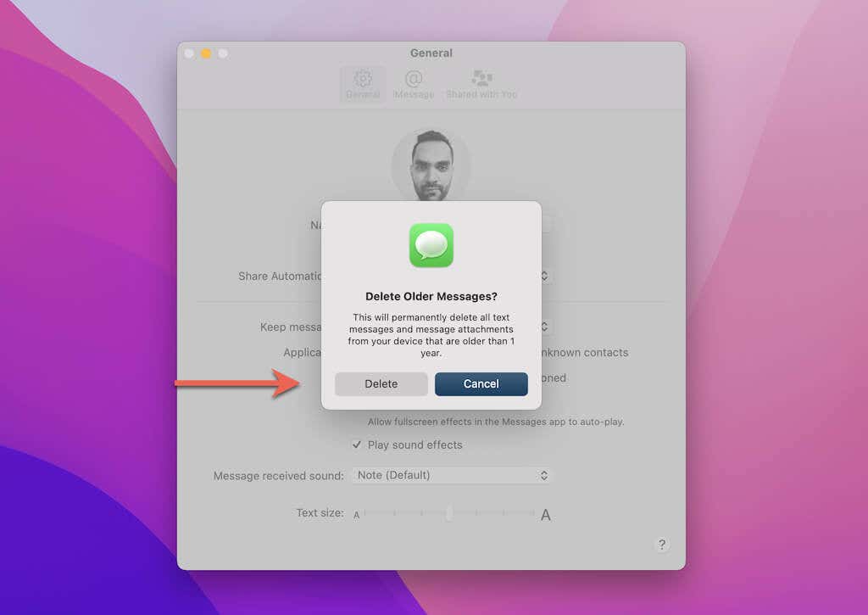The width and height of the screenshot is (868, 615).
Task: Click the large A text size icon
Action: pyautogui.click(x=545, y=515)
